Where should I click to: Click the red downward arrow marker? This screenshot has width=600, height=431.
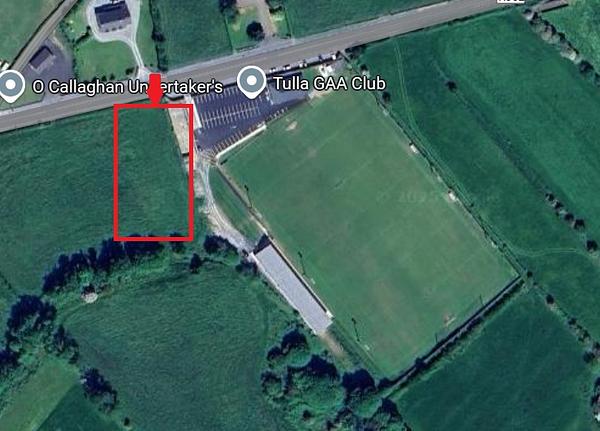coord(155,90)
